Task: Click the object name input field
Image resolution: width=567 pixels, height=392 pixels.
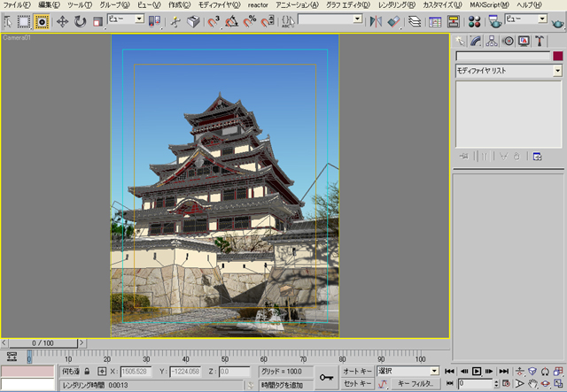Action: point(502,56)
